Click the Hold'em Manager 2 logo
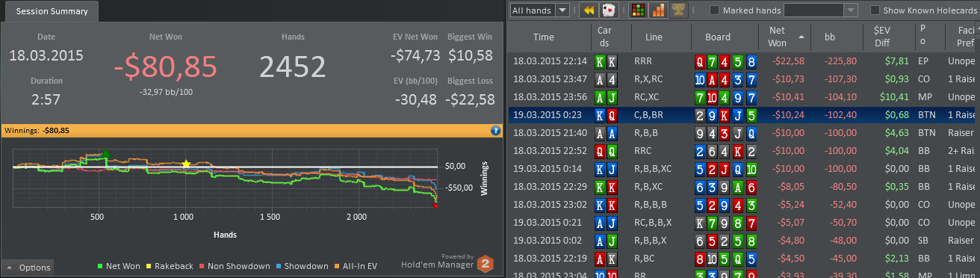This screenshot has width=980, height=278. [486, 263]
